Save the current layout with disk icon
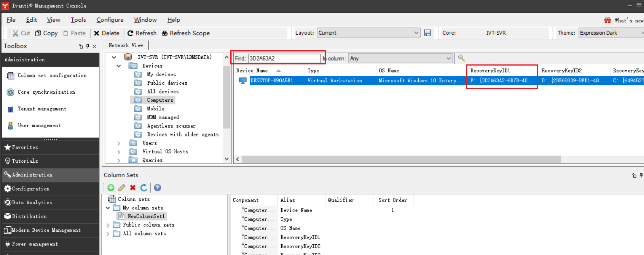Screen dimensions: 644x255 tap(427, 33)
